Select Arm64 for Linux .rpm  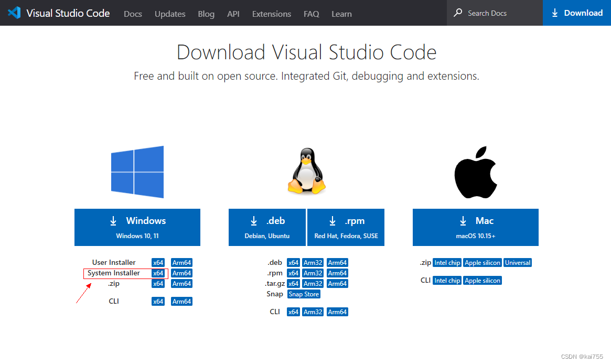337,273
